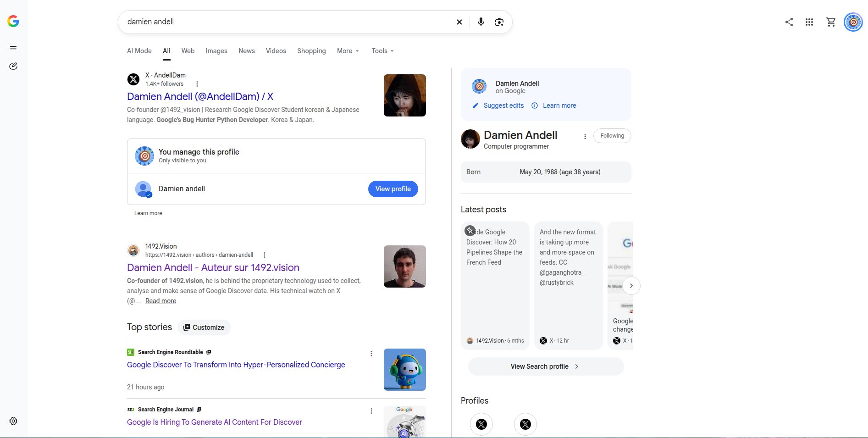Open new chat edit icon in sidebar

point(13,66)
